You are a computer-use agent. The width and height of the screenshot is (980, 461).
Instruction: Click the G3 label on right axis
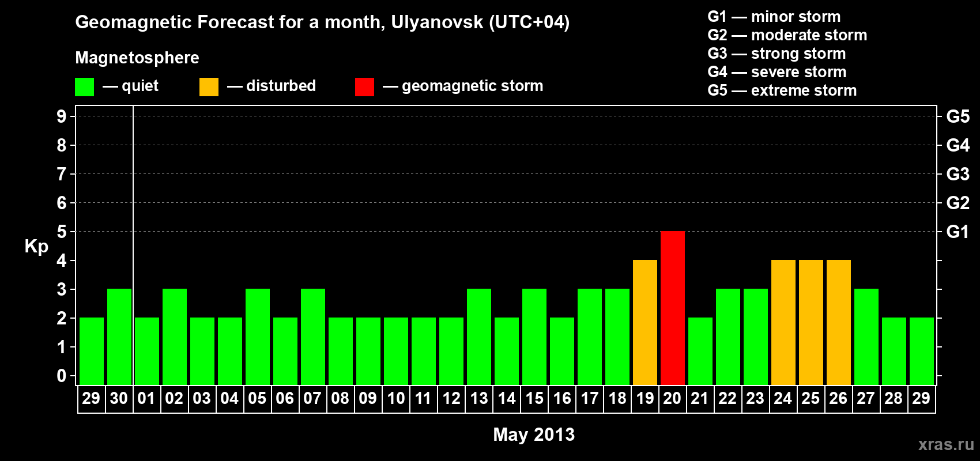[x=958, y=174]
